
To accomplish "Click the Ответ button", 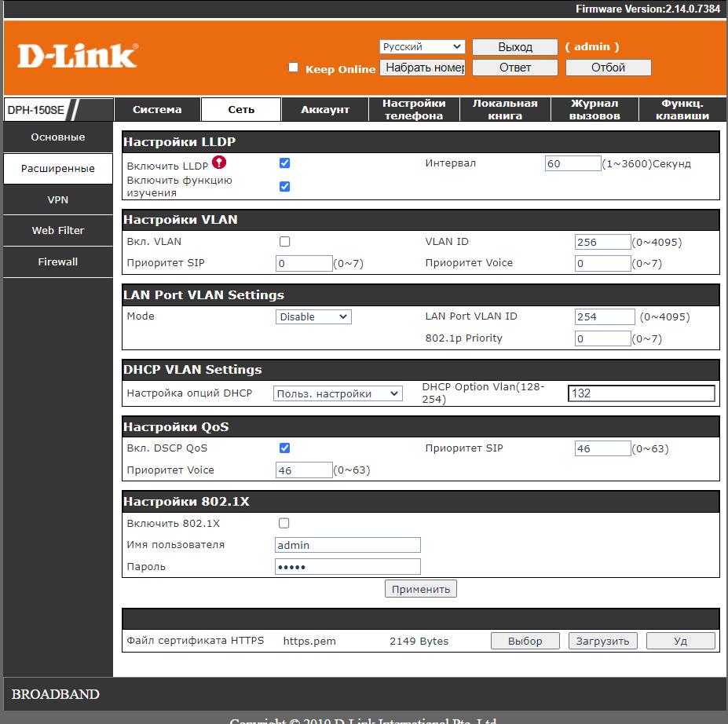I will (x=515, y=68).
